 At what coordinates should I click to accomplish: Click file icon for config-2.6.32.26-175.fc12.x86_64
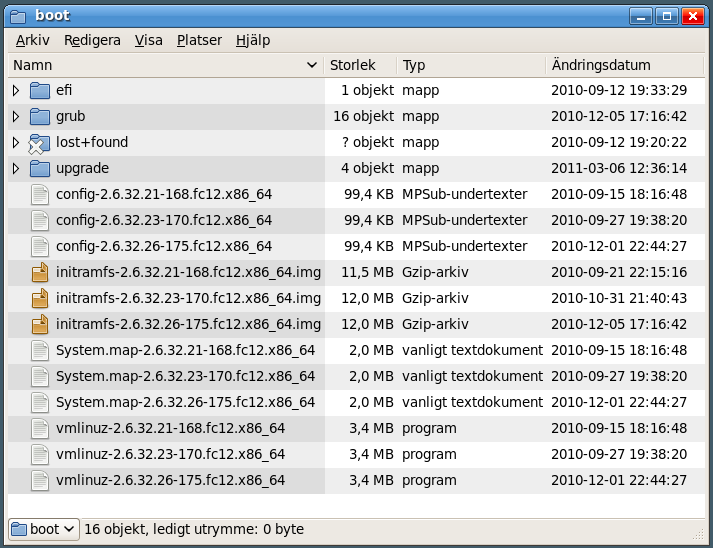tap(40, 246)
